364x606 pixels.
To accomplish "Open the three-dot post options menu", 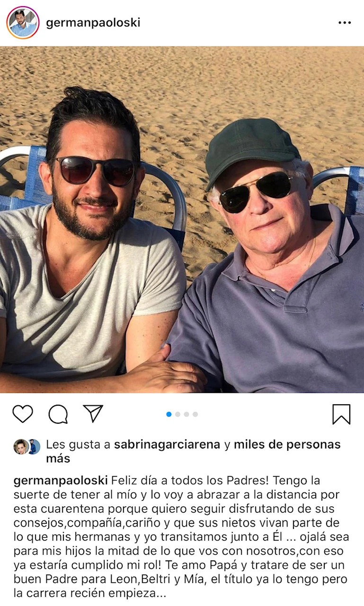I will [x=345, y=23].
